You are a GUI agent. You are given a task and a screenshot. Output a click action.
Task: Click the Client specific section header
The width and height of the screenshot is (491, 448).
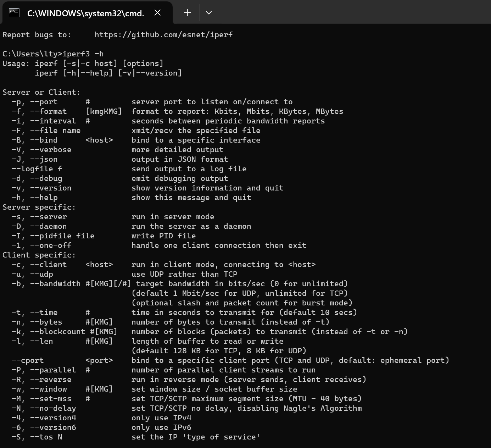pyautogui.click(x=38, y=255)
